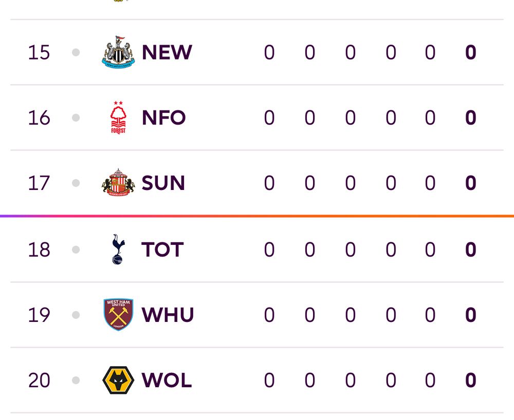Click the grey form dot beside position 18

tap(76, 250)
